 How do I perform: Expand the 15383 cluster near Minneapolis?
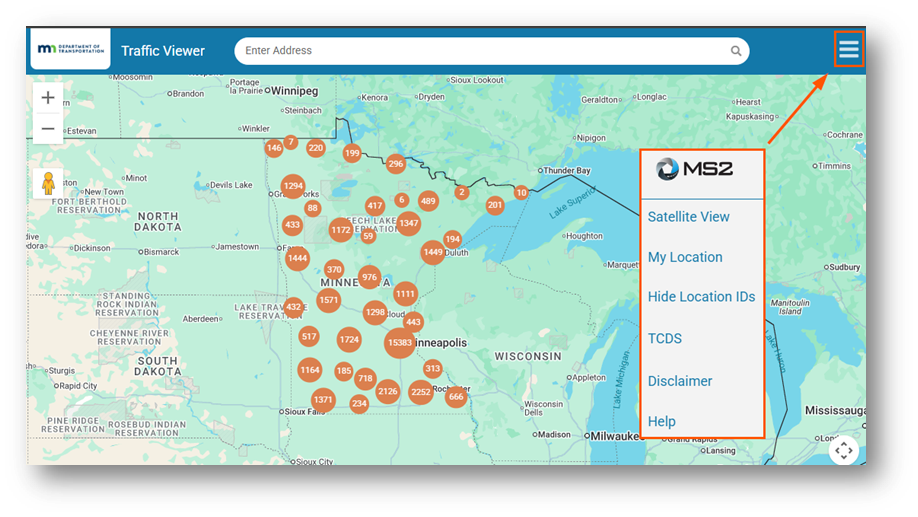pos(400,343)
